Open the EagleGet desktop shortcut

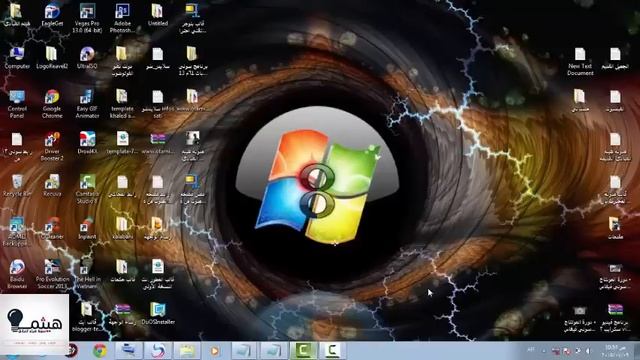[52, 15]
